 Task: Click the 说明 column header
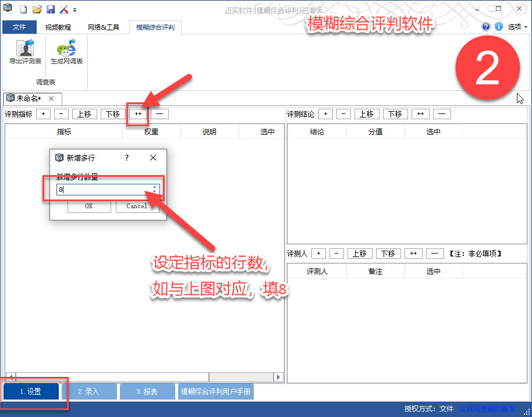(210, 132)
